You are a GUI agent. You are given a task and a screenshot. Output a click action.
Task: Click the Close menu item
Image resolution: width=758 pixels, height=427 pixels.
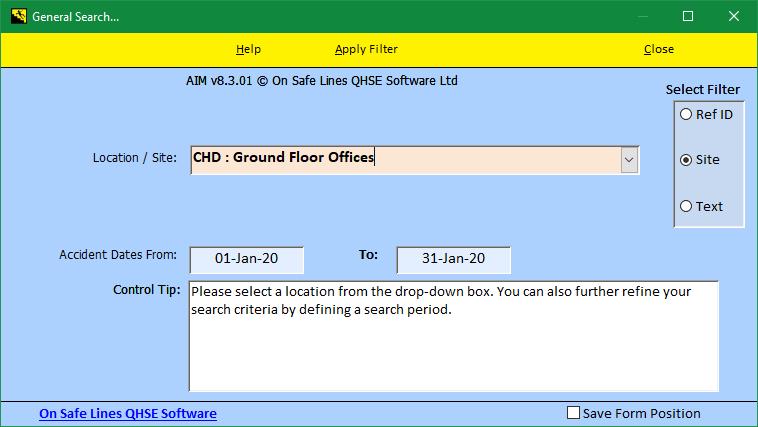(659, 49)
